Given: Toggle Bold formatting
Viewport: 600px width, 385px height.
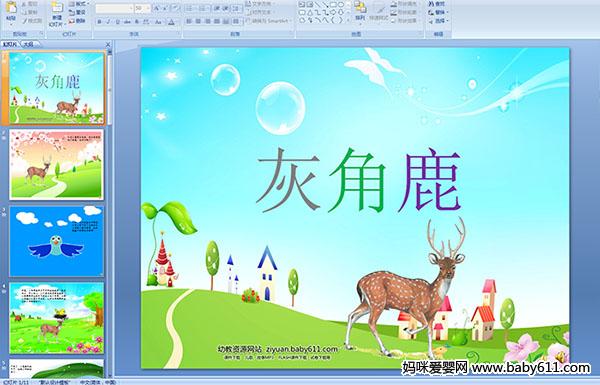Looking at the screenshot, I should pyautogui.click(x=99, y=22).
